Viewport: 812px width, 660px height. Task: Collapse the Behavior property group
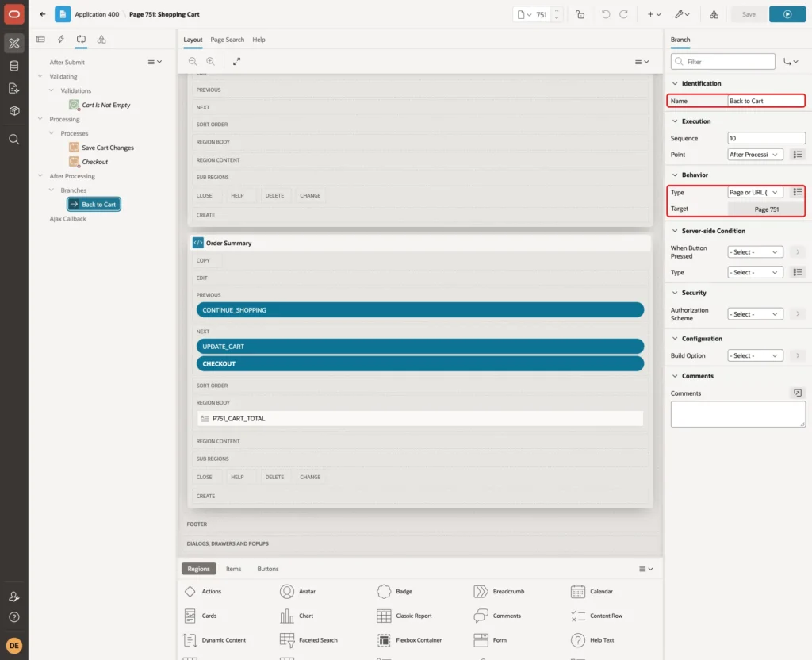pos(675,175)
